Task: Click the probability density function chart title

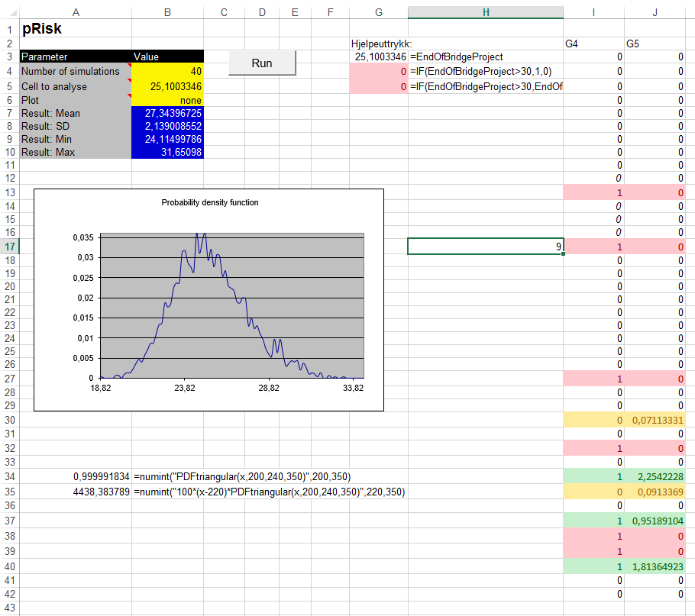Action: [210, 202]
